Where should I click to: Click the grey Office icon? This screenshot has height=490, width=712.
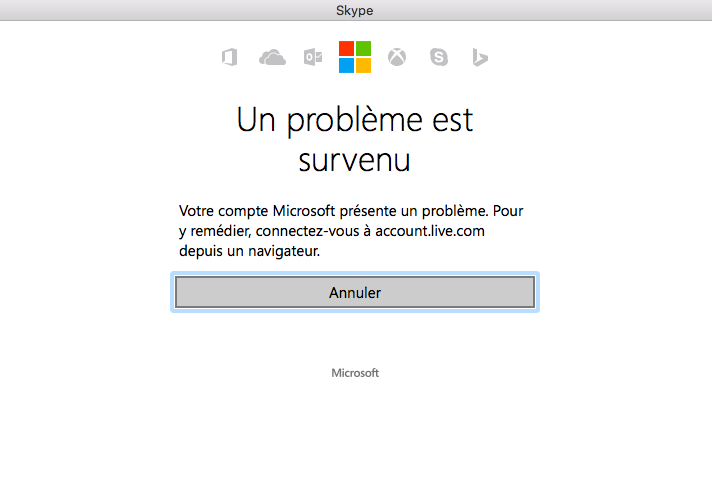(230, 57)
